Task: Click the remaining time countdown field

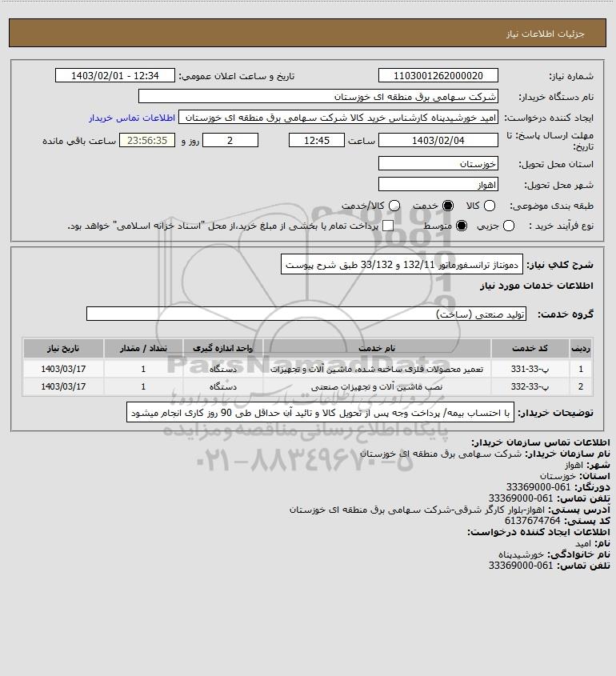Action: (x=147, y=141)
